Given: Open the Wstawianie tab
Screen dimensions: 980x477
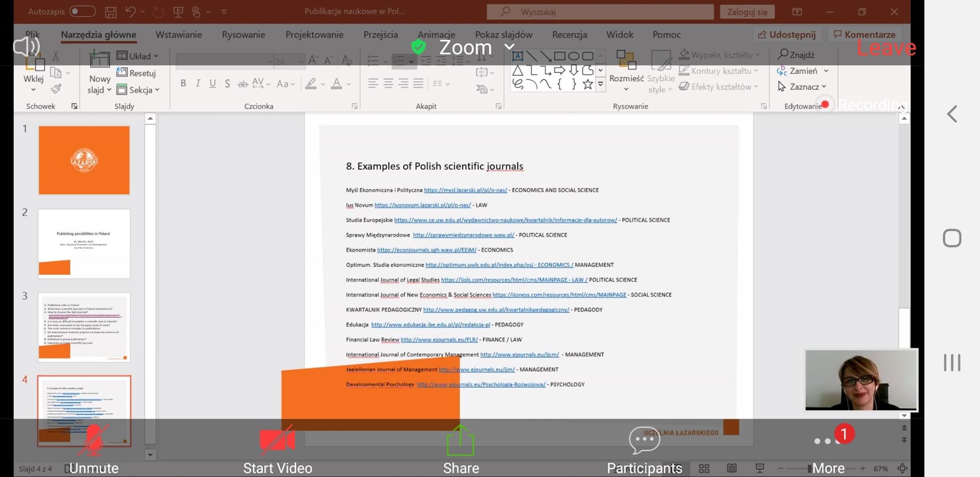Looking at the screenshot, I should (x=178, y=34).
